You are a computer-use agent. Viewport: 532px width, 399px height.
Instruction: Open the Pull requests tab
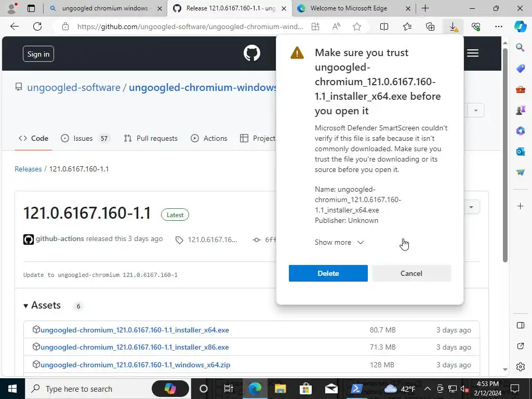click(151, 138)
